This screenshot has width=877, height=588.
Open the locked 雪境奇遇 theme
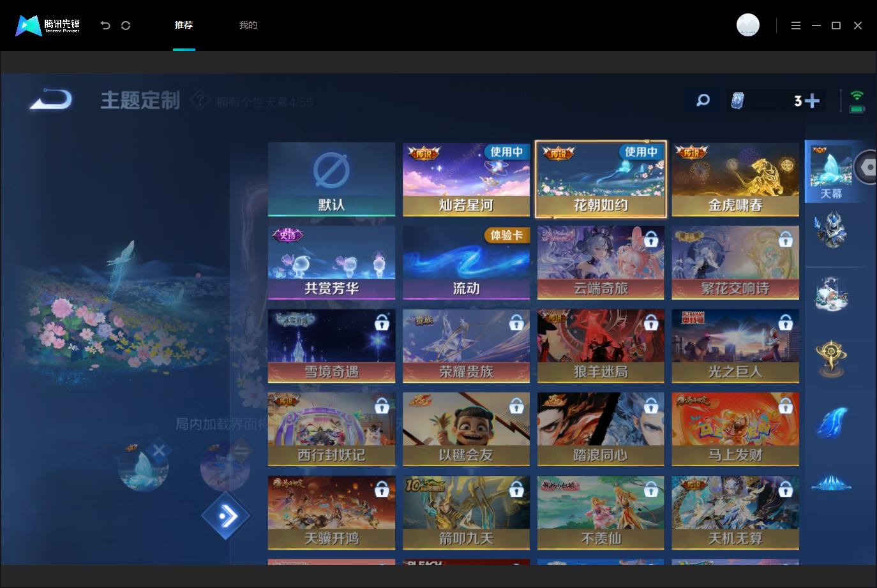pyautogui.click(x=332, y=346)
